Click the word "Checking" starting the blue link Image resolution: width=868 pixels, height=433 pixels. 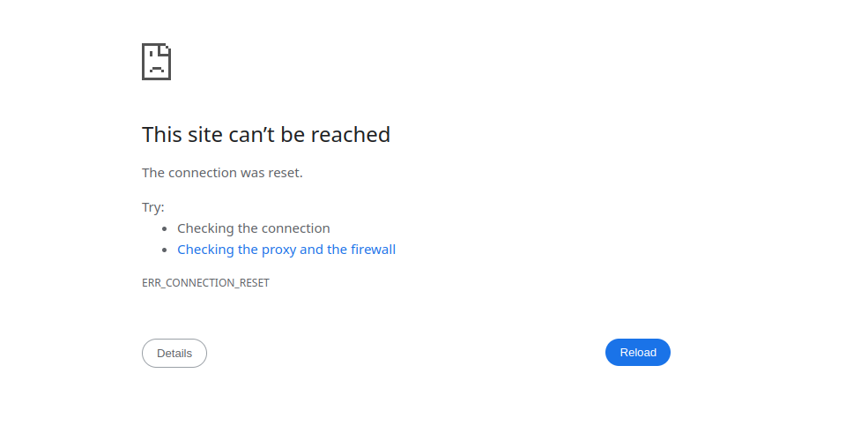tap(205, 250)
